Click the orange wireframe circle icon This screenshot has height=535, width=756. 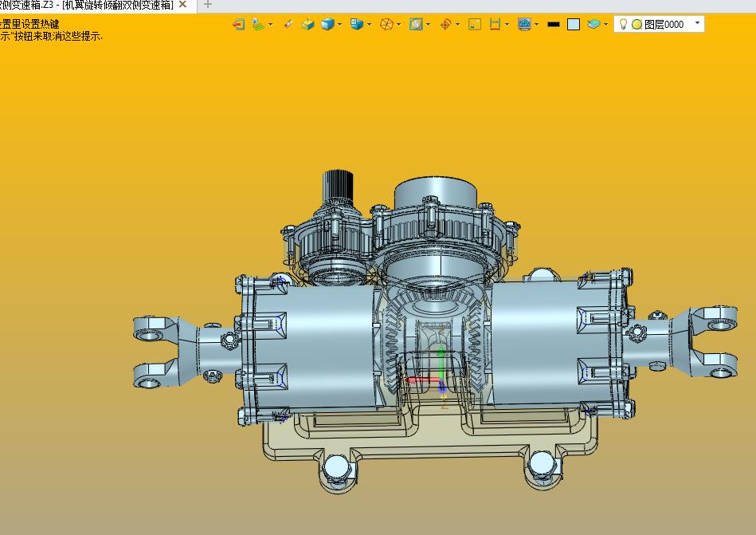tap(386, 25)
